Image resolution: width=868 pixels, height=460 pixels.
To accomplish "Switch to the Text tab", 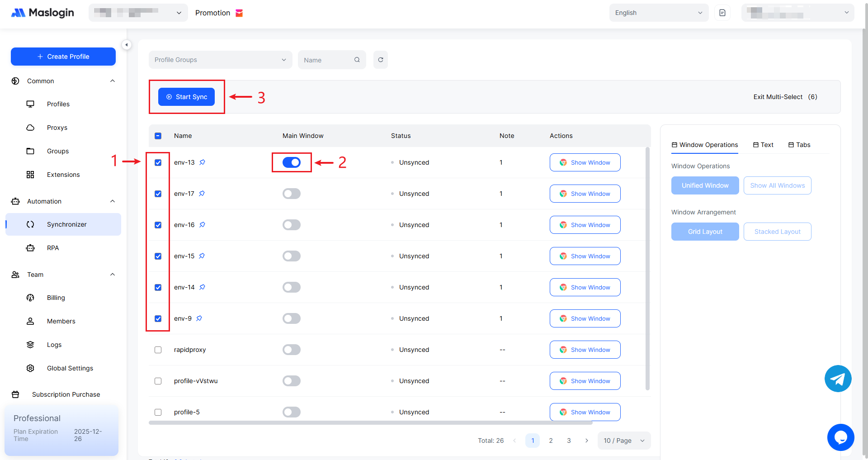I will click(763, 145).
